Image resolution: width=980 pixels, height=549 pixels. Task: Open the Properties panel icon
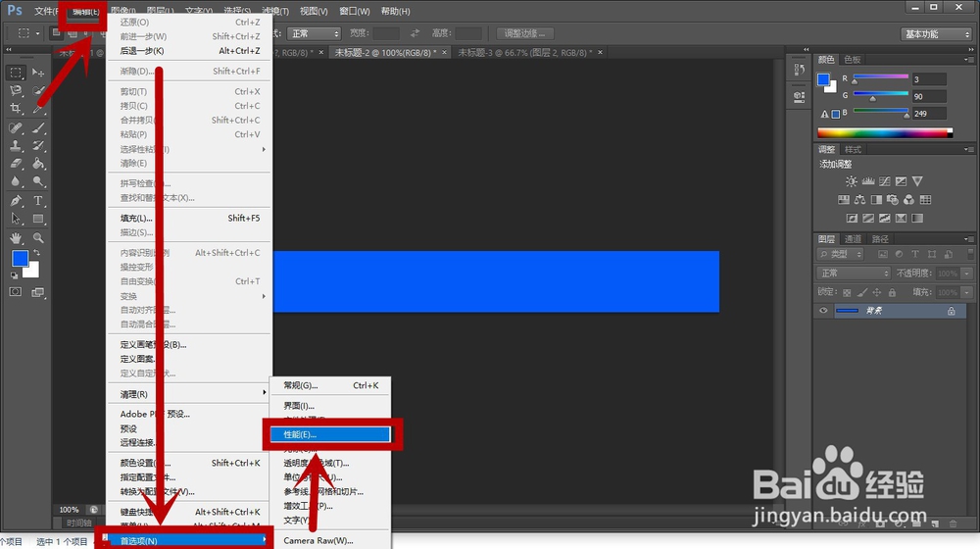point(800,97)
